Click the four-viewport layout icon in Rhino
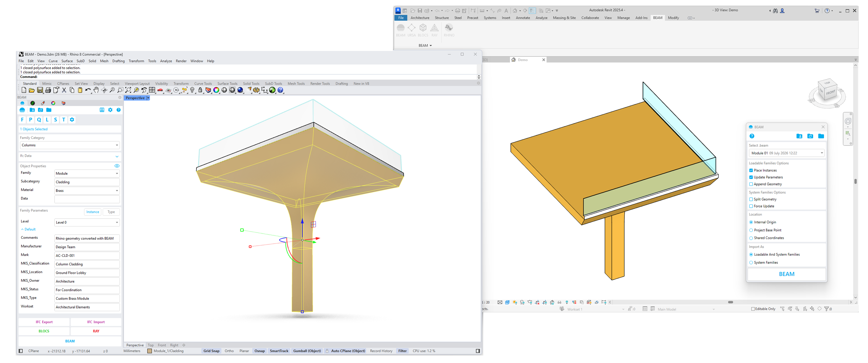 152,90
